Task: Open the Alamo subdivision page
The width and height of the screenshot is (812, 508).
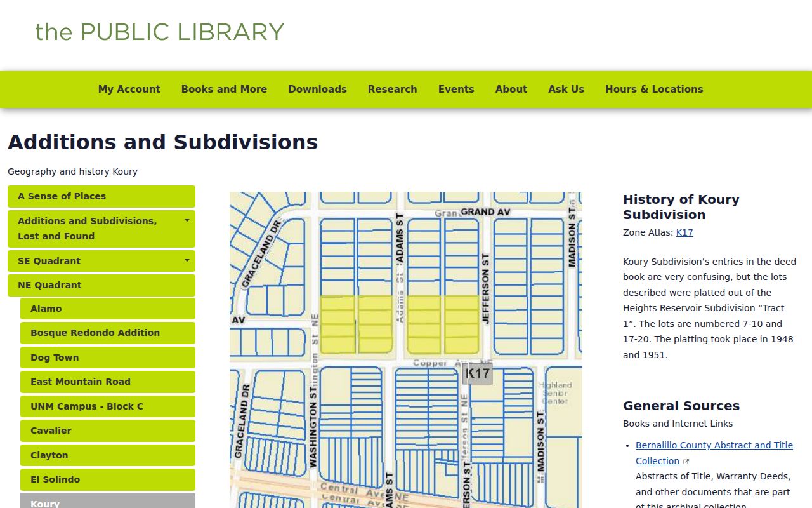Action: click(108, 309)
